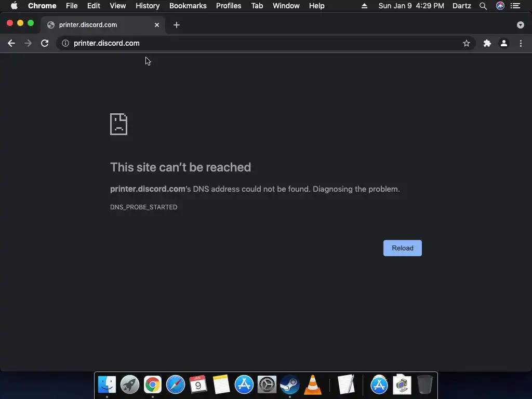Close the printer.discord.com tab

point(157,25)
